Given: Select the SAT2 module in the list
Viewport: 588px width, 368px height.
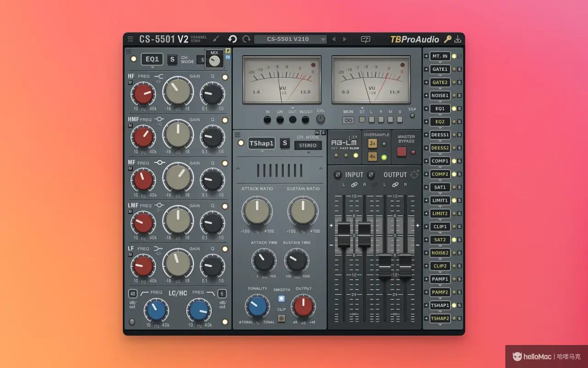Looking at the screenshot, I should 440,240.
